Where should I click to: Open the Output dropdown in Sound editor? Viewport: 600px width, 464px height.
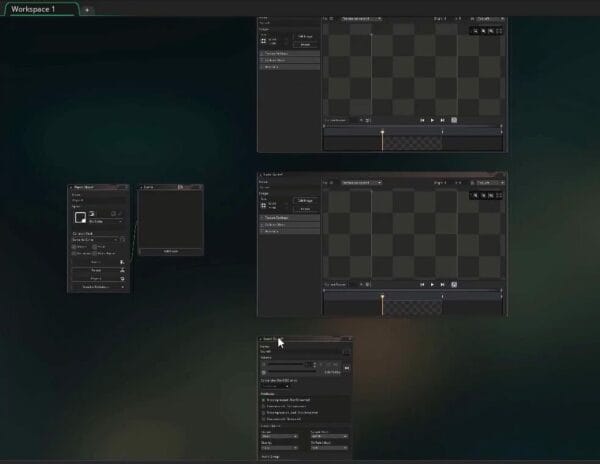click(279, 436)
